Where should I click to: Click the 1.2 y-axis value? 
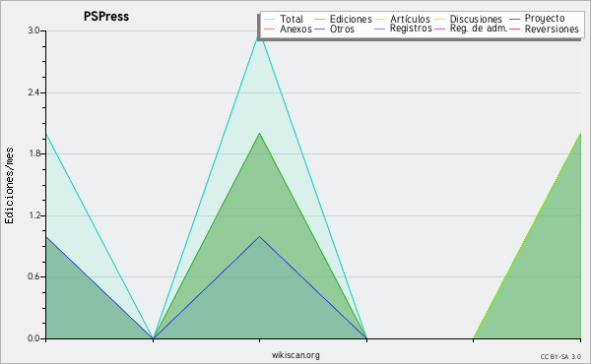coord(33,215)
